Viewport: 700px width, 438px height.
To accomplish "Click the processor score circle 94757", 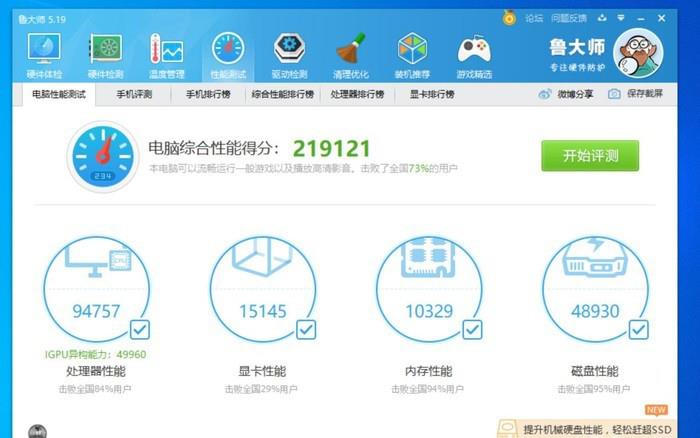I will pyautogui.click(x=96, y=289).
